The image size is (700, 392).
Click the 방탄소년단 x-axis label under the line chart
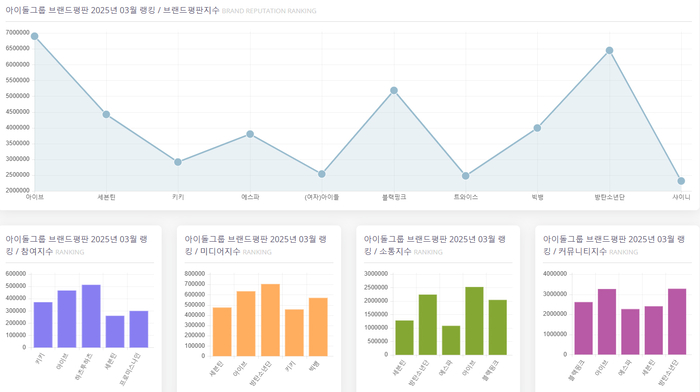coord(609,197)
